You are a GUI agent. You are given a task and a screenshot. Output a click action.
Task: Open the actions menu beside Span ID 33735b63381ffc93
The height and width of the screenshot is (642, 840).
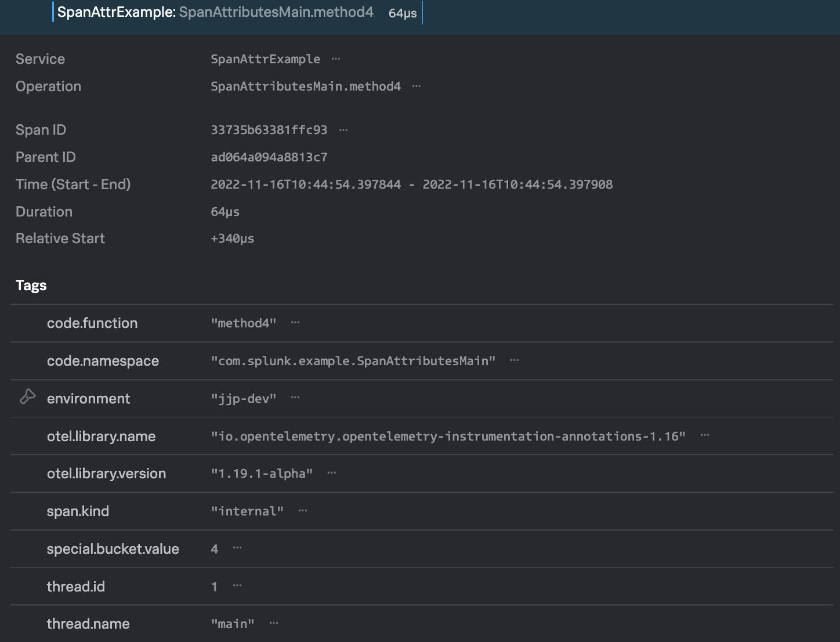[343, 130]
